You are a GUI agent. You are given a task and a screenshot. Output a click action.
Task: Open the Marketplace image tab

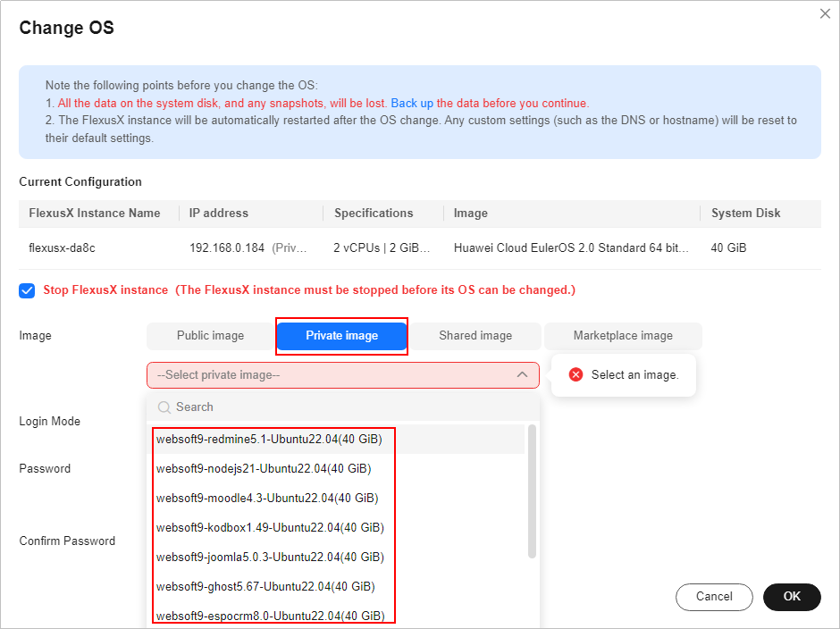pyautogui.click(x=623, y=336)
